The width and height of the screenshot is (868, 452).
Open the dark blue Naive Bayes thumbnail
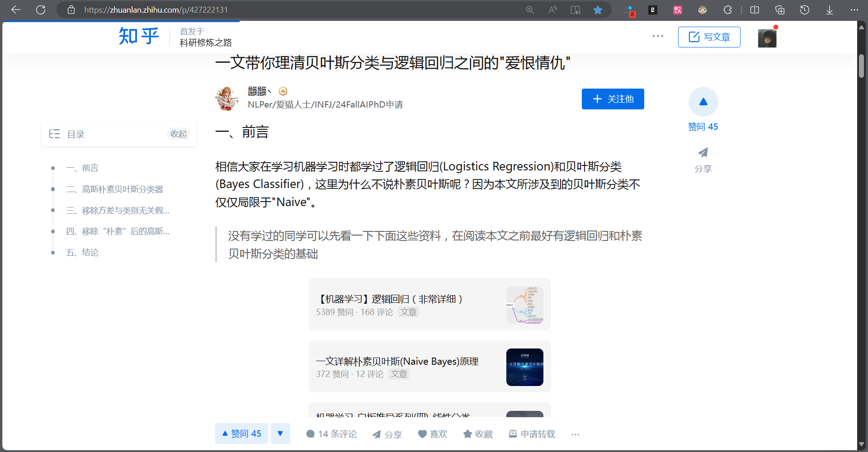tap(525, 367)
